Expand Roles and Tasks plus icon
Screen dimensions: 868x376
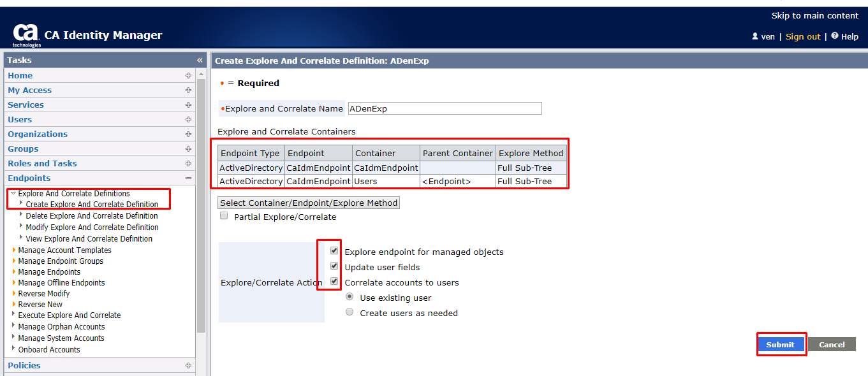188,163
